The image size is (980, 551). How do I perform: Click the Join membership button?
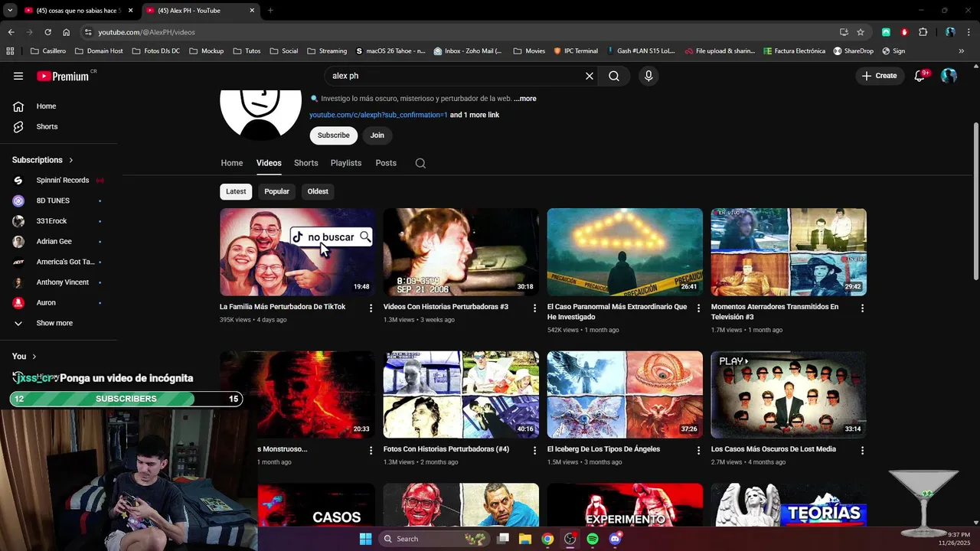pyautogui.click(x=377, y=135)
